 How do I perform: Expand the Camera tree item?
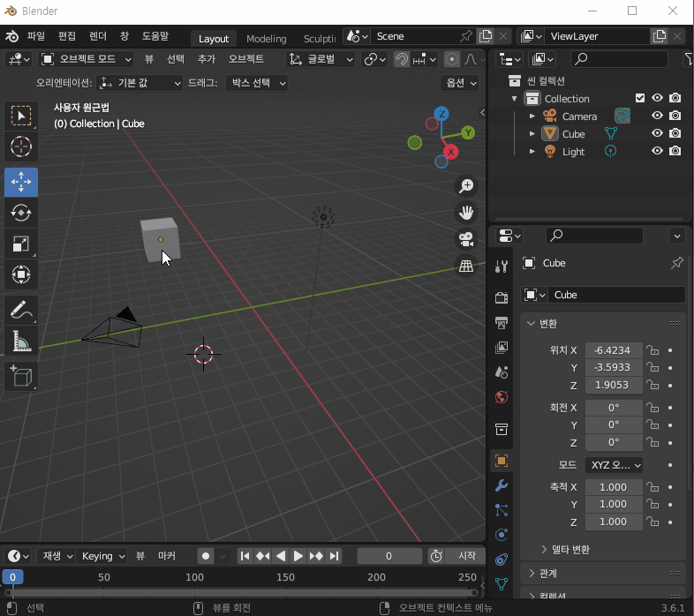(532, 116)
